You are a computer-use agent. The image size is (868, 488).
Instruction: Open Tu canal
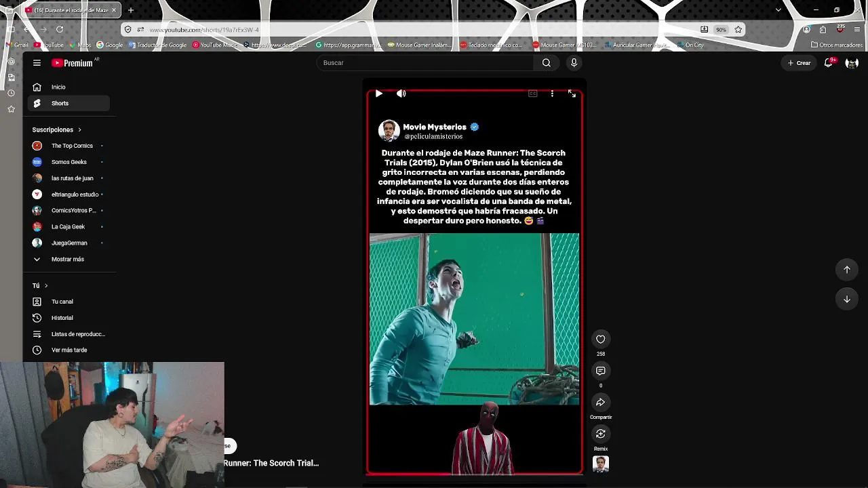coord(68,302)
